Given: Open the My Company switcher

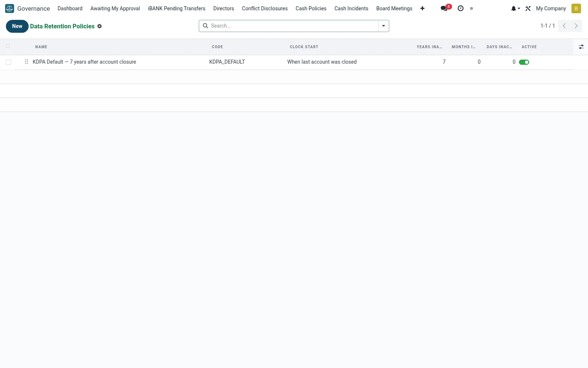Looking at the screenshot, I should [551, 8].
